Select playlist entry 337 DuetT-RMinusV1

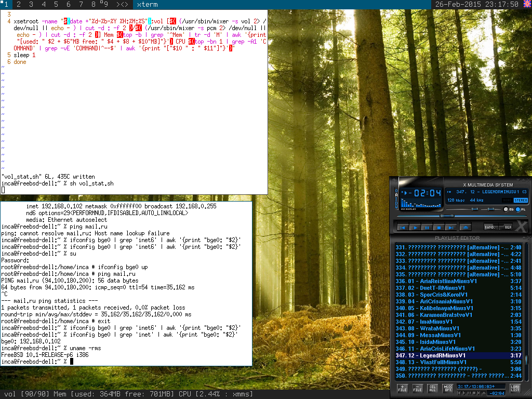[x=458, y=288]
